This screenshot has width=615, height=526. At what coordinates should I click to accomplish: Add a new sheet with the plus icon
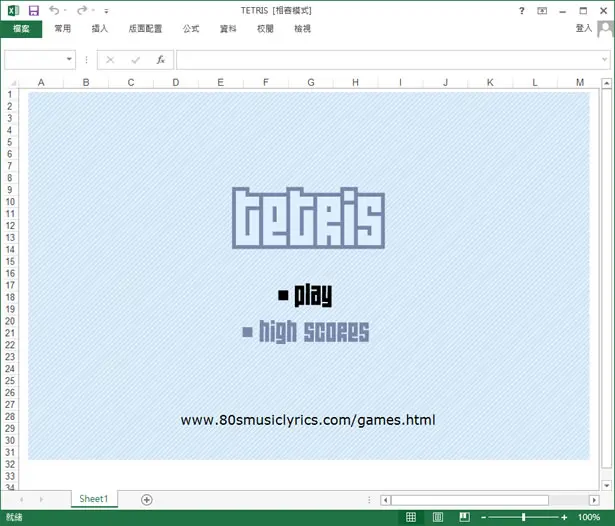coord(147,499)
